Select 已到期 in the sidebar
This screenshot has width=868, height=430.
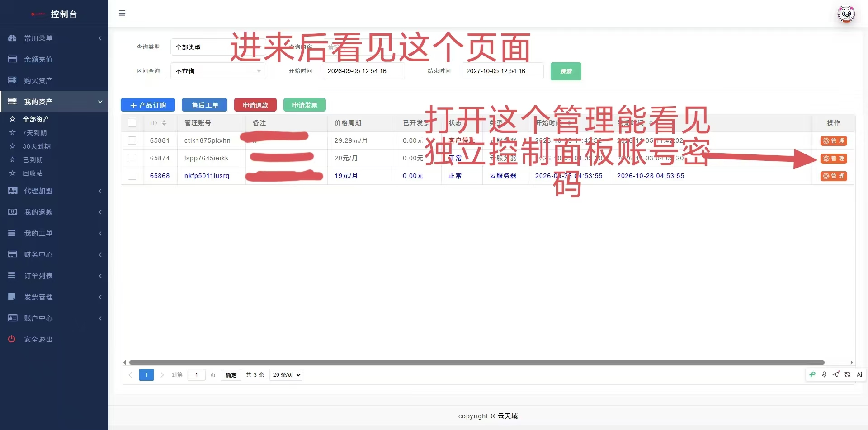tap(33, 160)
